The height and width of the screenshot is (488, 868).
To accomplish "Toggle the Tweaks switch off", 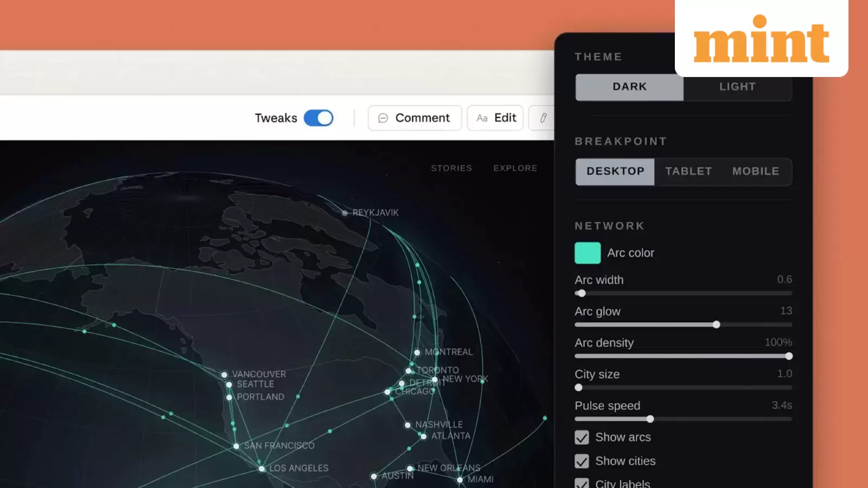I will (318, 118).
